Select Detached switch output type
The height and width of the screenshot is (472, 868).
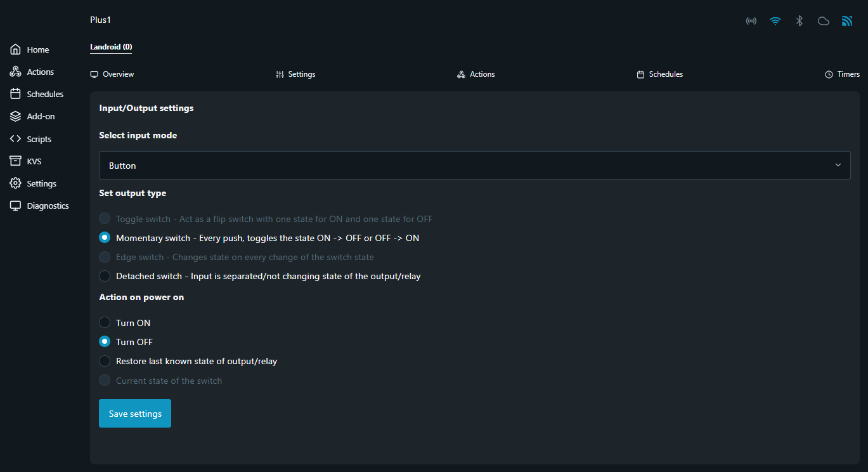click(105, 276)
